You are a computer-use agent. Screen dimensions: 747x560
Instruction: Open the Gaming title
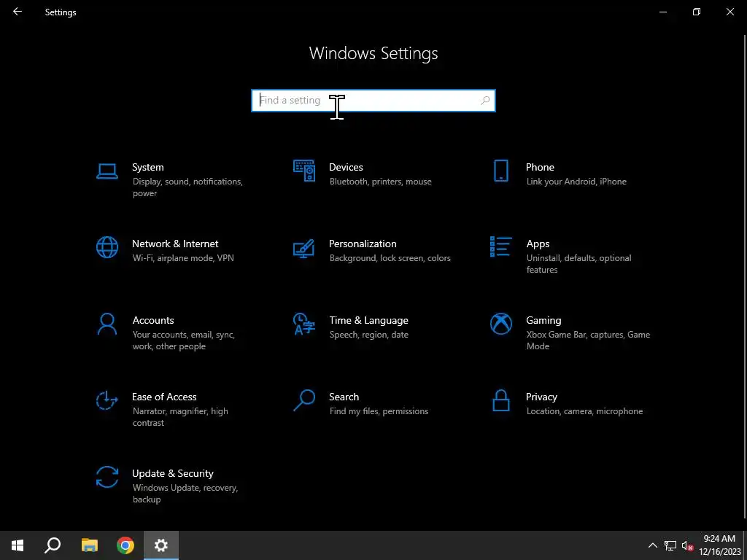pyautogui.click(x=543, y=321)
